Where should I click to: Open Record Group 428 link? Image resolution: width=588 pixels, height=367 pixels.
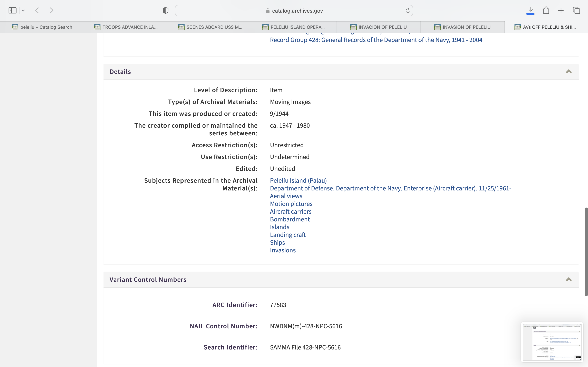pyautogui.click(x=376, y=40)
